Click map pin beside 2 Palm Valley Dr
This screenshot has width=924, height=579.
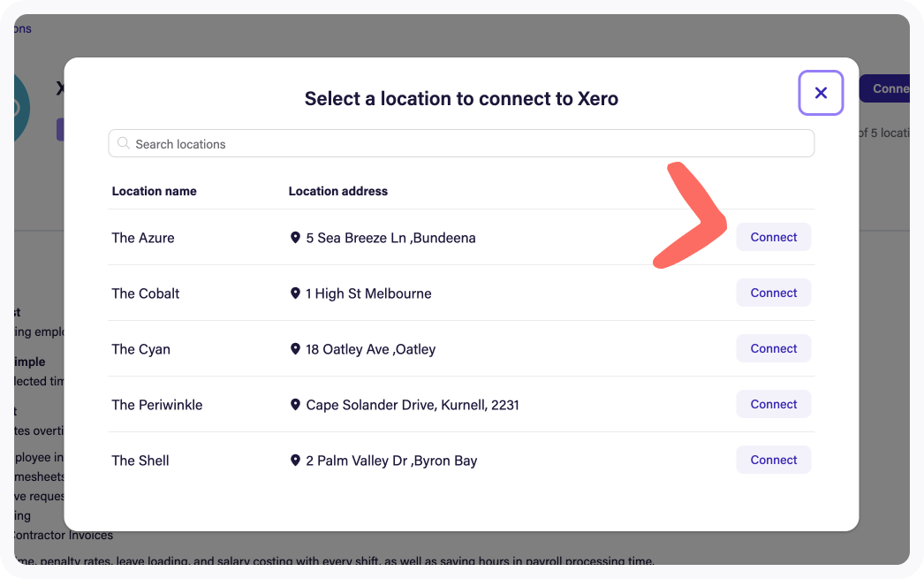(295, 461)
